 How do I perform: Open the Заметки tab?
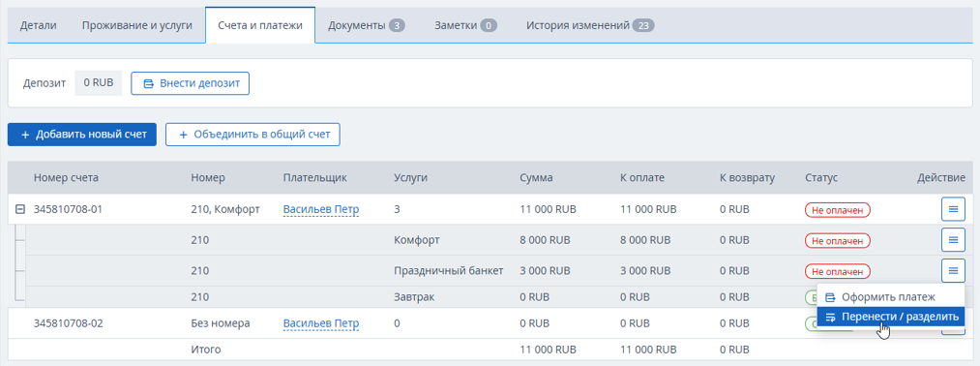click(x=465, y=25)
